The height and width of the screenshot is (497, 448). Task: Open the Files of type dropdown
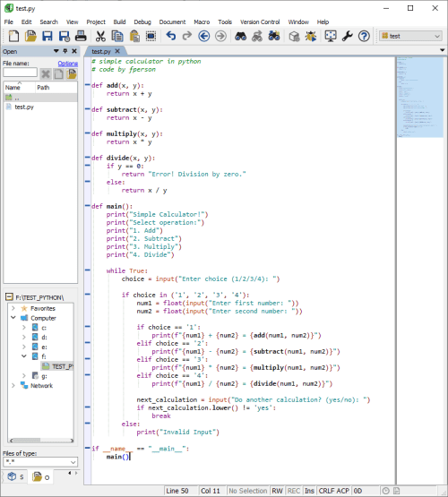[x=40, y=462]
